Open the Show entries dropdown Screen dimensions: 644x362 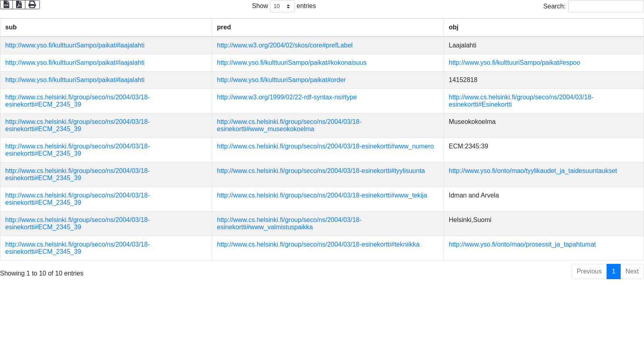coord(282,6)
